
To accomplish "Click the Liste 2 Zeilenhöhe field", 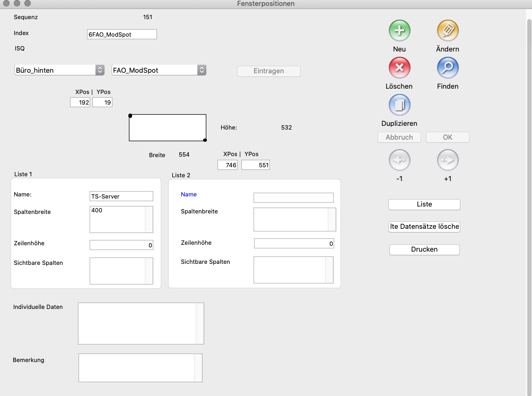I will pyautogui.click(x=294, y=244).
